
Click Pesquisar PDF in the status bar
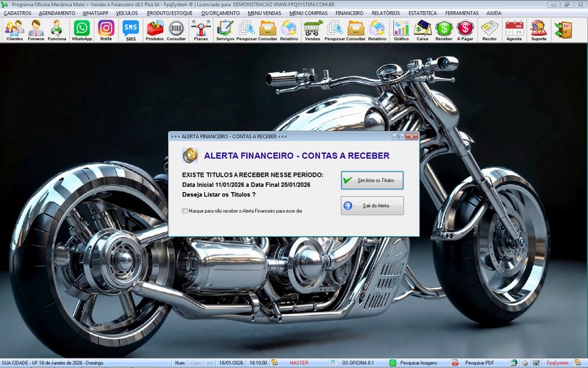(x=479, y=363)
